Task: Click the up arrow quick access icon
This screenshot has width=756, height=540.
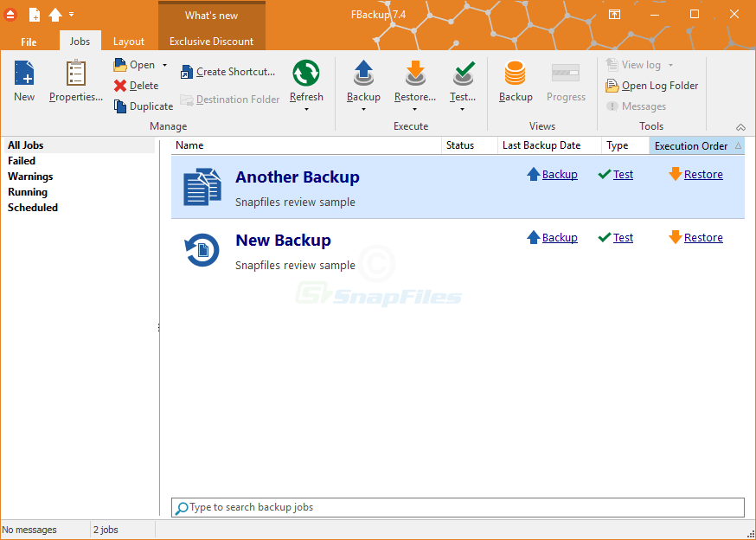Action: pyautogui.click(x=55, y=15)
